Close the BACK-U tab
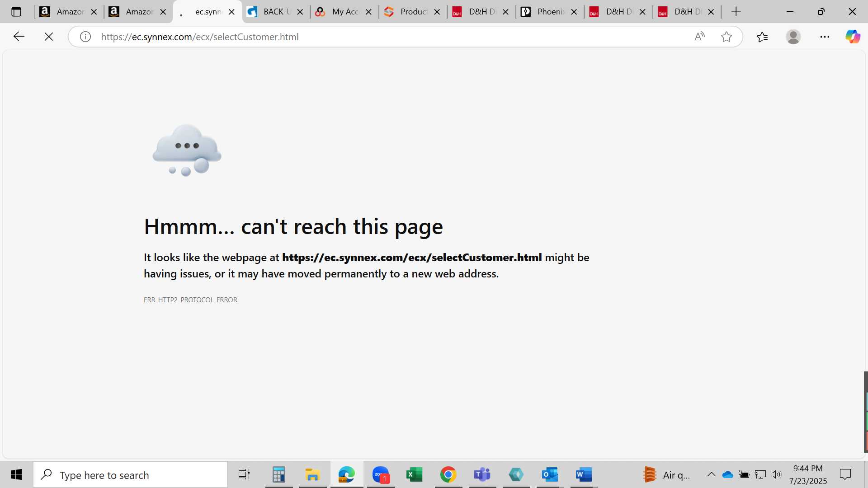The image size is (868, 488). 300,12
